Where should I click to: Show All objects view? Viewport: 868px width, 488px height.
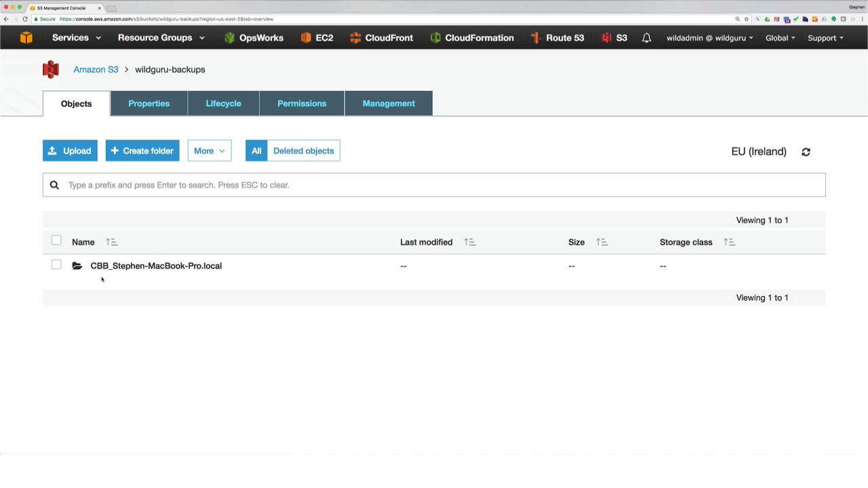click(x=256, y=150)
